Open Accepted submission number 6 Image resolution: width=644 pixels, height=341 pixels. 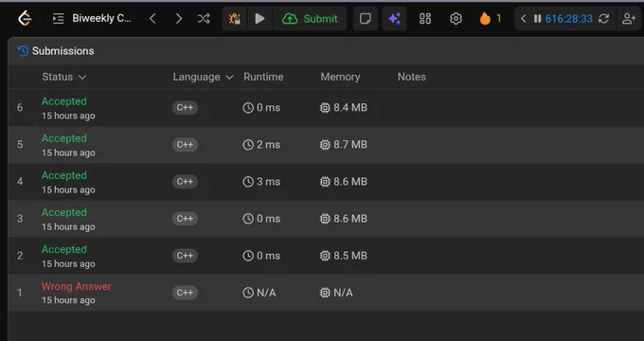tap(64, 101)
